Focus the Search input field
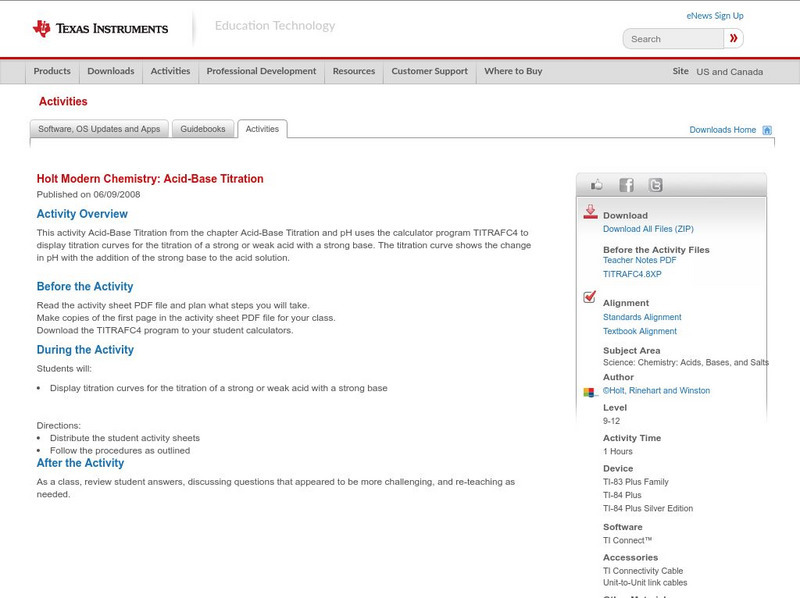This screenshot has height=598, width=800. 673,39
